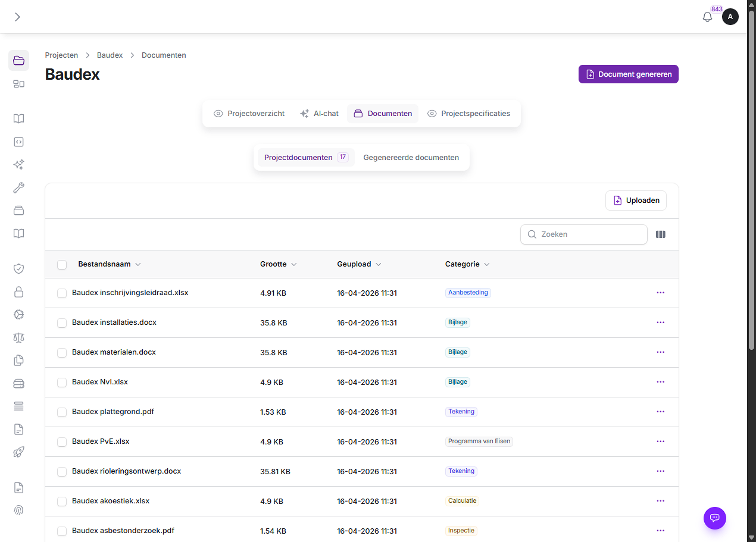Viewport: 756px width, 542px height.
Task: Expand the collapsed sidebar with the chevron
Action: click(x=17, y=17)
